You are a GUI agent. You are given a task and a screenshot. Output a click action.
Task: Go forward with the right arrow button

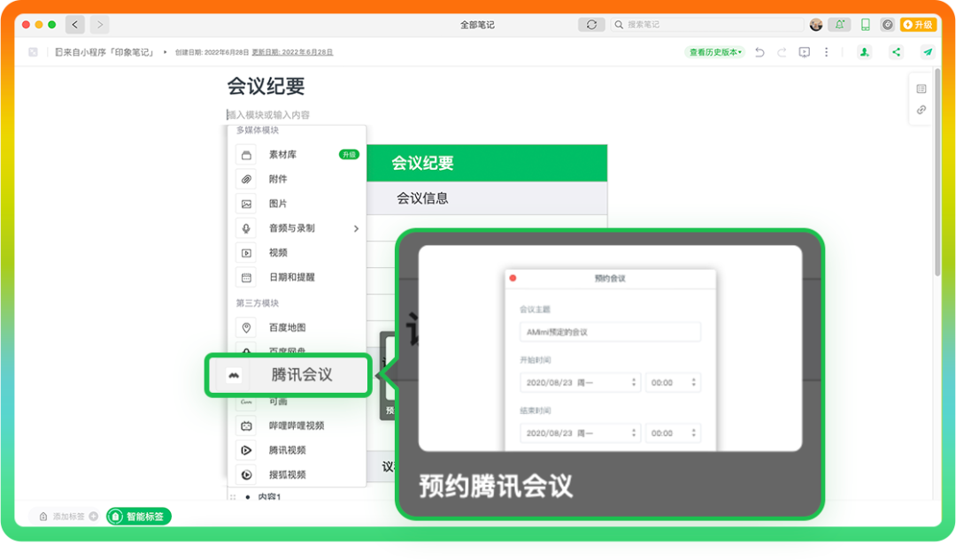[x=100, y=25]
